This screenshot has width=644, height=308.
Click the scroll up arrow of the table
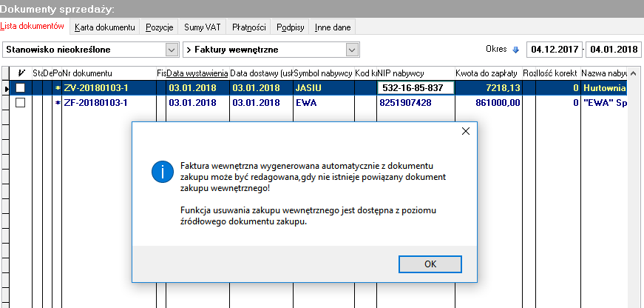[x=634, y=73]
